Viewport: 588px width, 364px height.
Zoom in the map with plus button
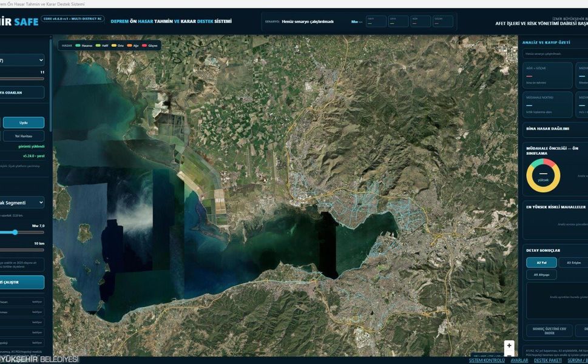tap(509, 346)
